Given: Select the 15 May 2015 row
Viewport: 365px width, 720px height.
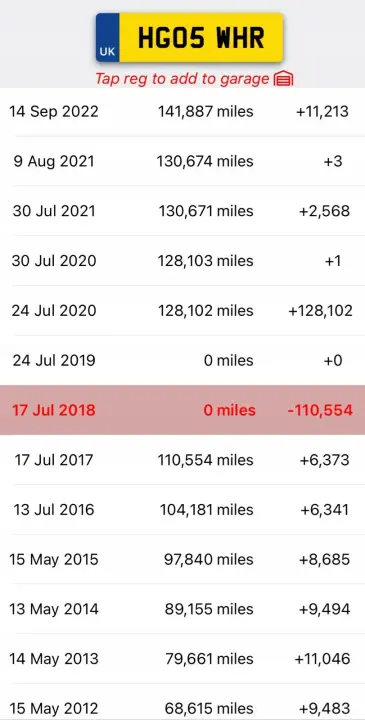Looking at the screenshot, I should (182, 559).
